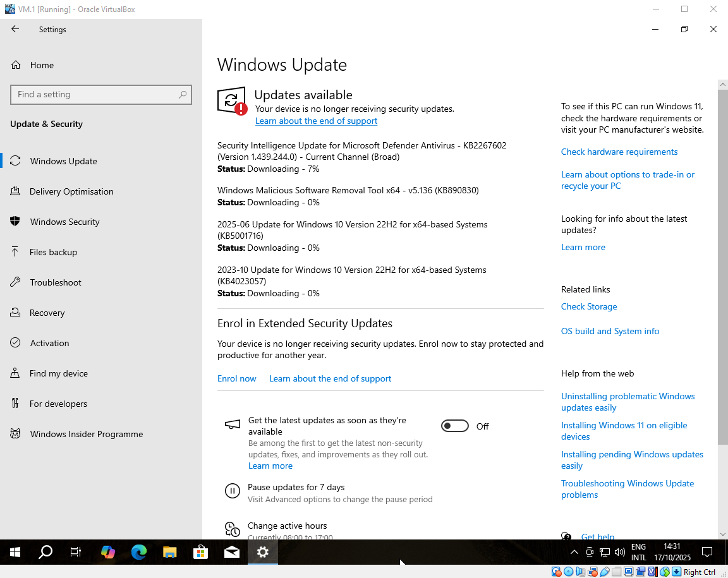Launch Copilot from the taskbar
Image resolution: width=728 pixels, height=578 pixels.
[107, 552]
